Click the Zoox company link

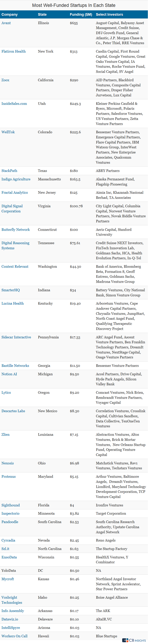(x=5, y=80)
